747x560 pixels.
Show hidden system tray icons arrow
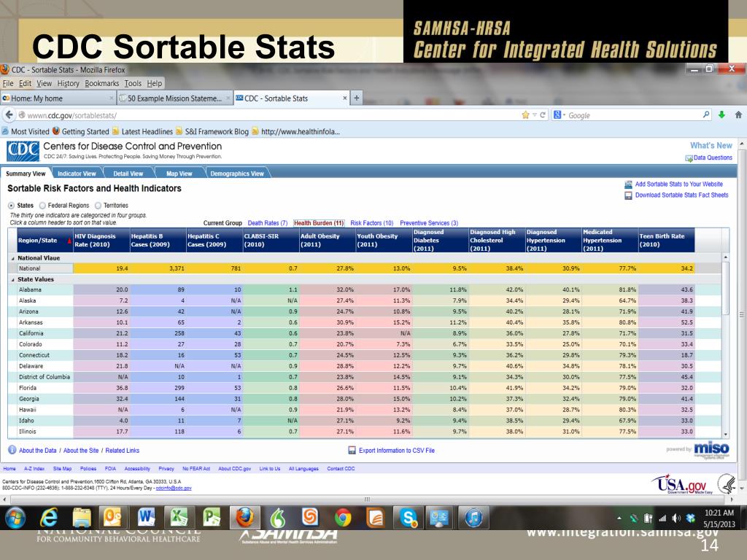click(x=619, y=518)
